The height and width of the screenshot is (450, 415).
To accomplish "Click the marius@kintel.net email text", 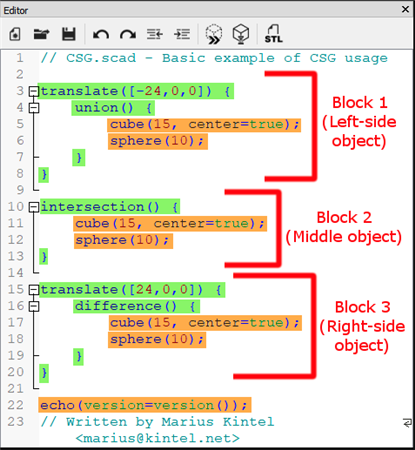I will [x=157, y=438].
